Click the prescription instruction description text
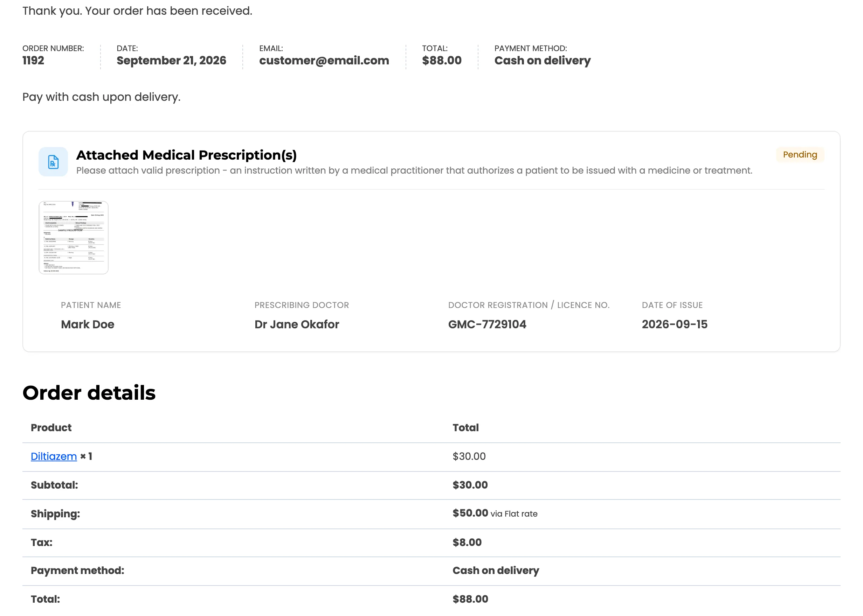This screenshot has height=616, width=863. (414, 171)
